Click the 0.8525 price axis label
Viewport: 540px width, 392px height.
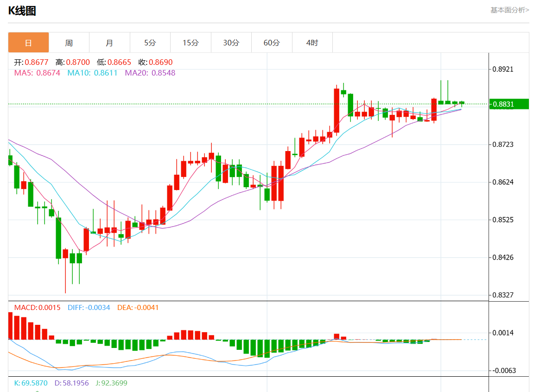click(x=503, y=220)
